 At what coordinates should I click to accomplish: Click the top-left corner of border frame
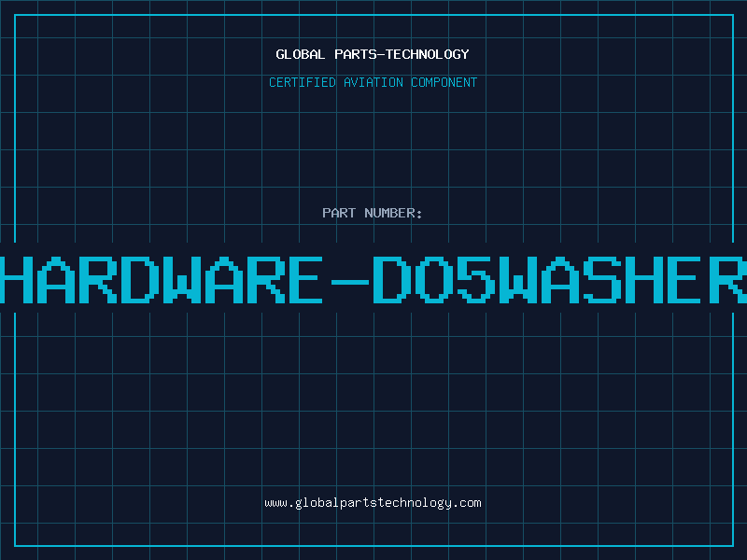coord(14,14)
